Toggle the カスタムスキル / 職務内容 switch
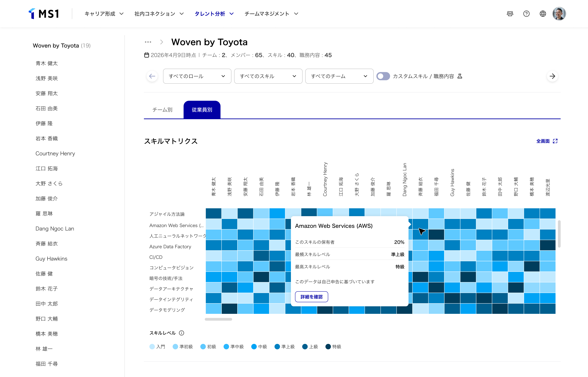The width and height of the screenshot is (588, 377). click(x=383, y=76)
